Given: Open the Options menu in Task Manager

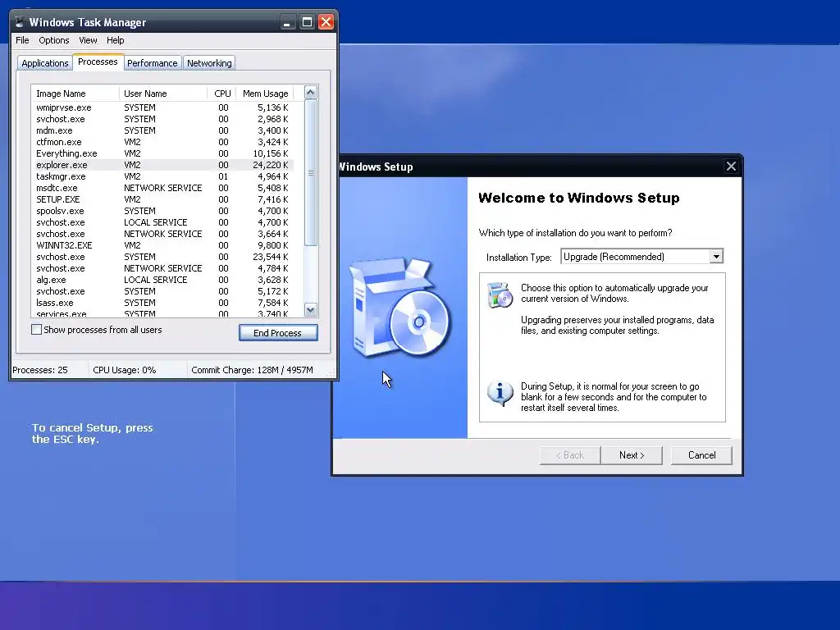Looking at the screenshot, I should pyautogui.click(x=53, y=40).
